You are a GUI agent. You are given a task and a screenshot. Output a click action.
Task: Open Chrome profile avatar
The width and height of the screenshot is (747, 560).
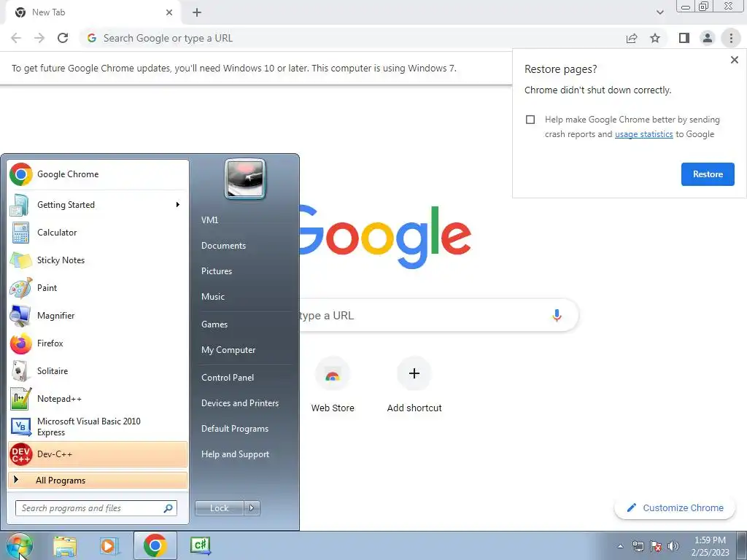[x=708, y=38]
